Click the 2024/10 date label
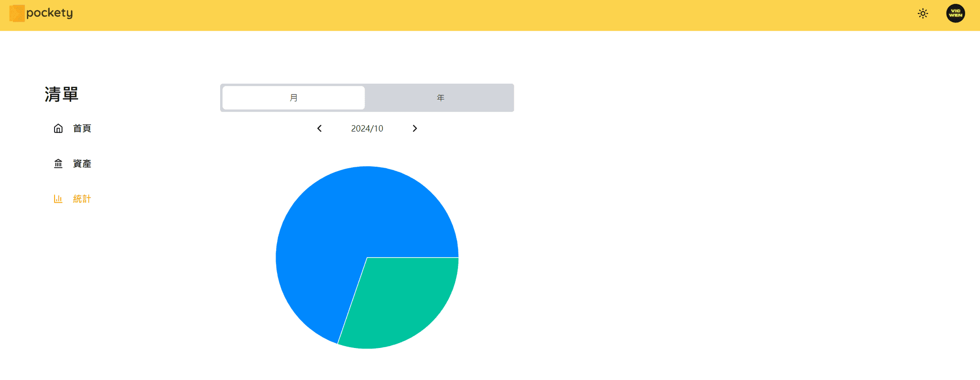 pos(367,128)
